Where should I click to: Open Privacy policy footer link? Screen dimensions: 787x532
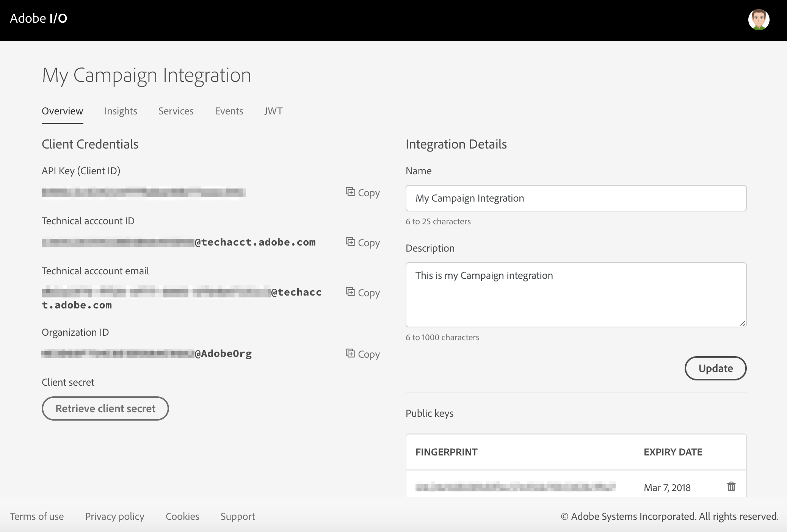pyautogui.click(x=114, y=516)
